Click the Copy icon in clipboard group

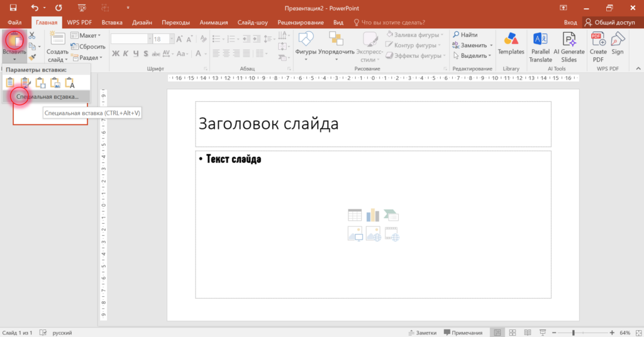click(x=33, y=47)
